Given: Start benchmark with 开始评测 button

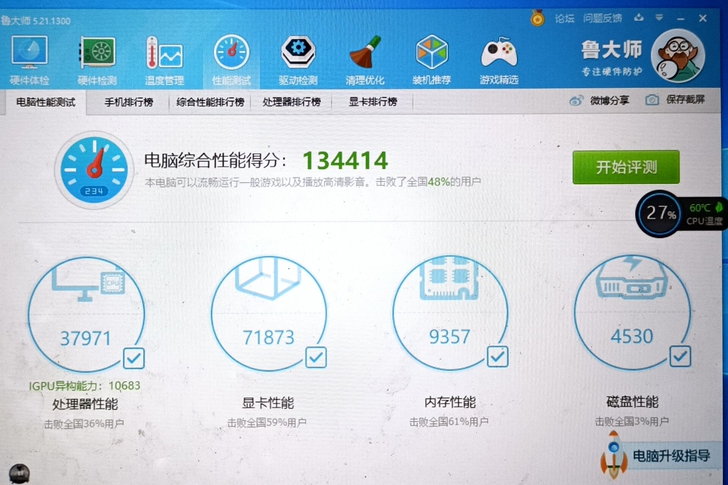Looking at the screenshot, I should click(626, 167).
